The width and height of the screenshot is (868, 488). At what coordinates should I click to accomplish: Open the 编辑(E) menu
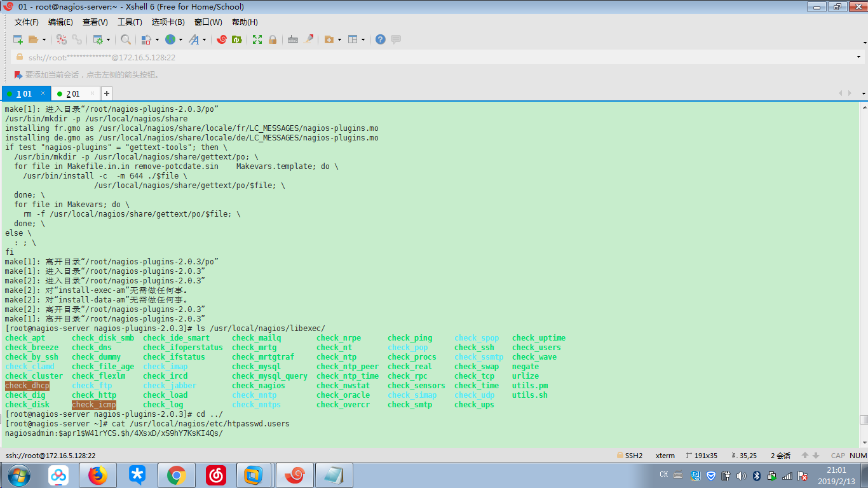tap(60, 22)
